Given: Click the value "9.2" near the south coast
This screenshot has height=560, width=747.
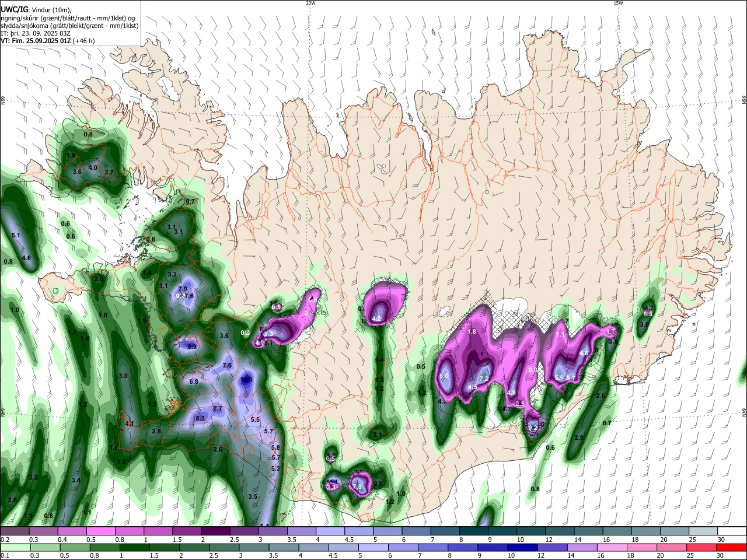Looking at the screenshot, I should pyautogui.click(x=533, y=428).
